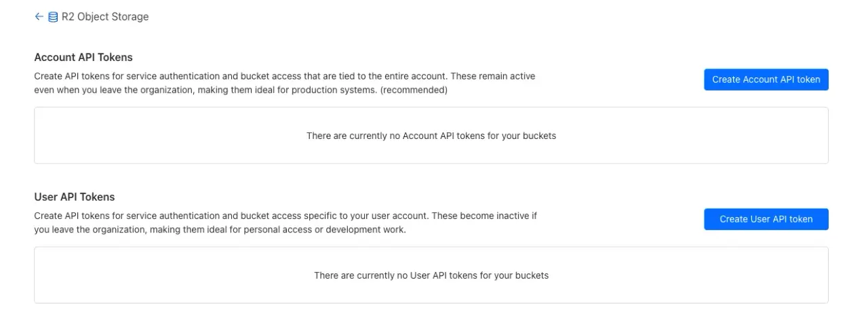Select the User API Tokens heading
The height and width of the screenshot is (335, 868).
click(75, 197)
